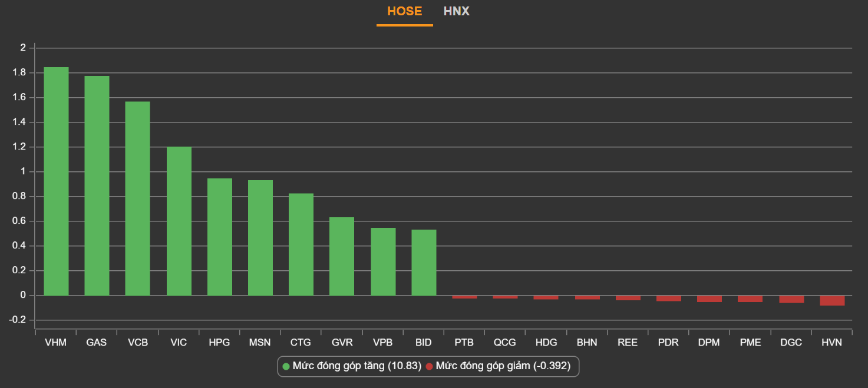Click the PTB axis label
The width and height of the screenshot is (868, 388).
(464, 343)
